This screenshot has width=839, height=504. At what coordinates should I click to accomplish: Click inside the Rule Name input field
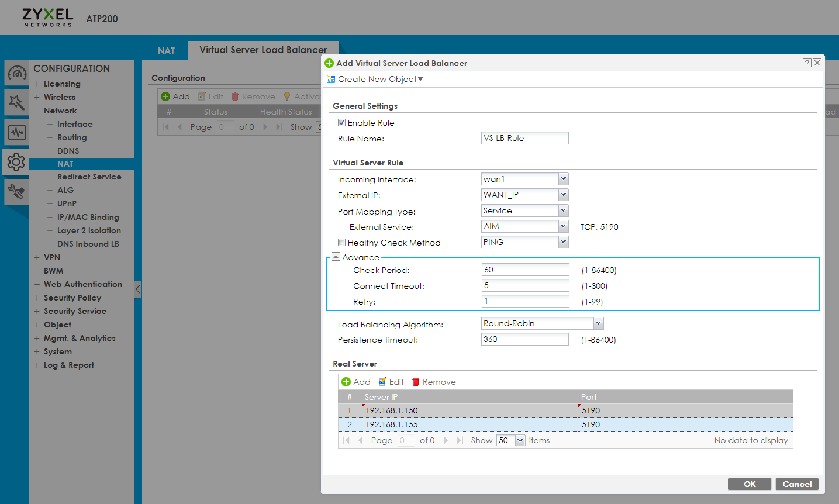click(524, 138)
